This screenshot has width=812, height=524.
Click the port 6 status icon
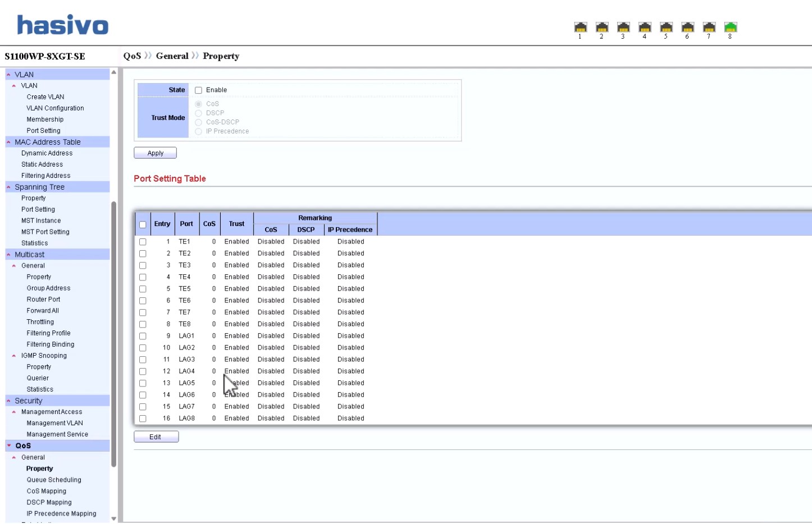click(687, 27)
